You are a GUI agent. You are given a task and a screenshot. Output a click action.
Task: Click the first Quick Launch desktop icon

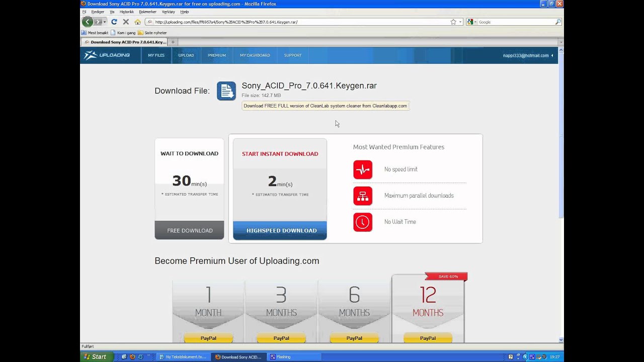pos(124,357)
